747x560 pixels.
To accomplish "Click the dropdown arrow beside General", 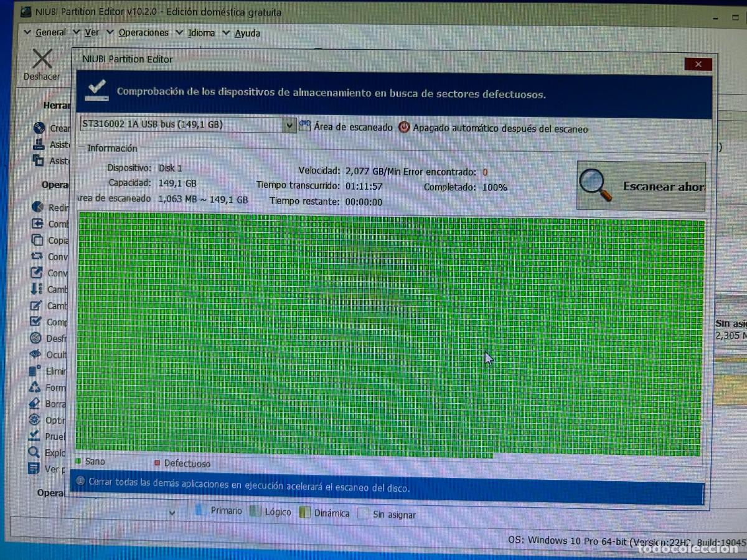I will (27, 32).
